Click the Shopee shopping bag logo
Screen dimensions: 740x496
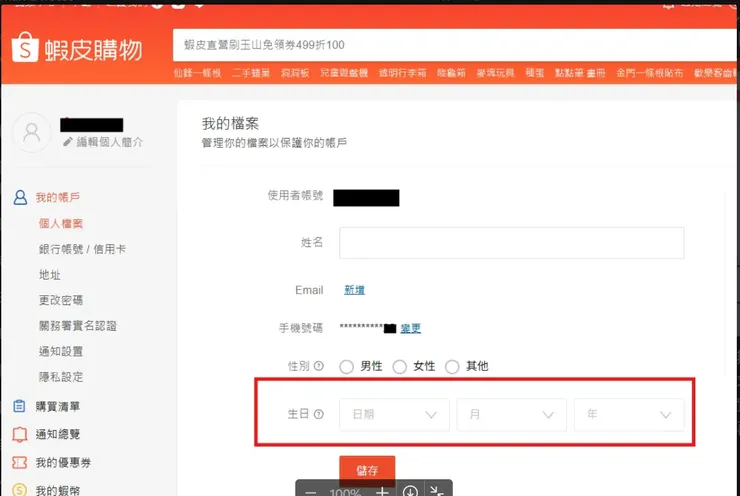click(25, 47)
